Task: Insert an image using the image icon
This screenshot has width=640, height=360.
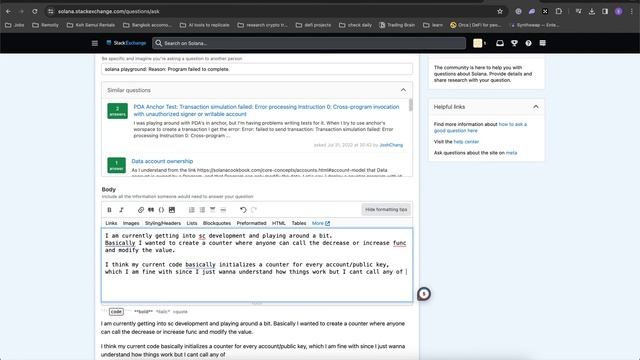Action: (172, 210)
